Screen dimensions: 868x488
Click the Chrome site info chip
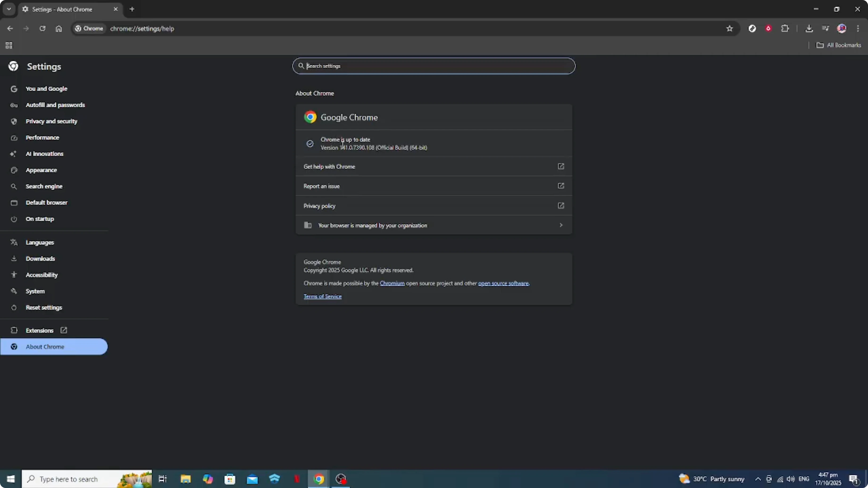pos(89,29)
